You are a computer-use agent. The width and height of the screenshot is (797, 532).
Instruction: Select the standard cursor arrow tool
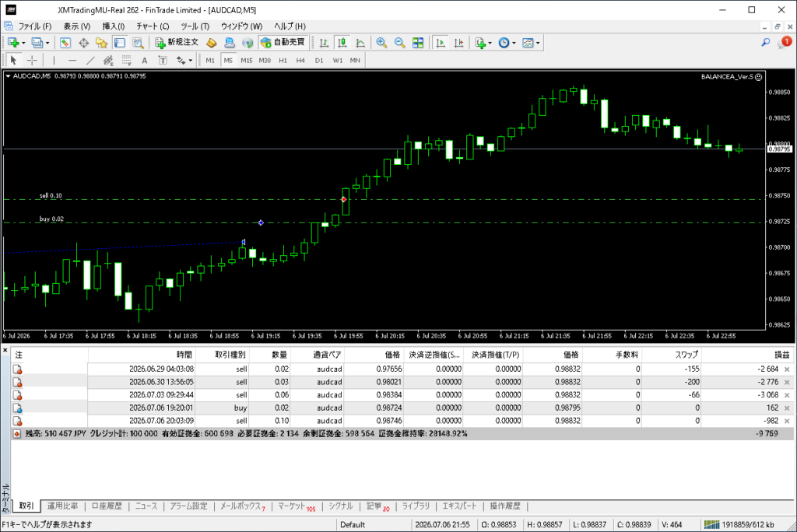click(14, 61)
